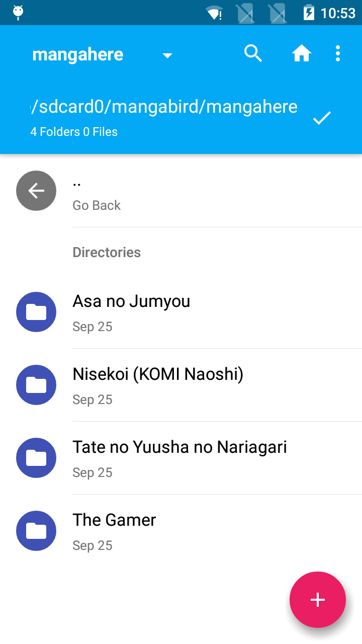Tap Sep 25 date under Asa no Jumyou

[x=93, y=327]
